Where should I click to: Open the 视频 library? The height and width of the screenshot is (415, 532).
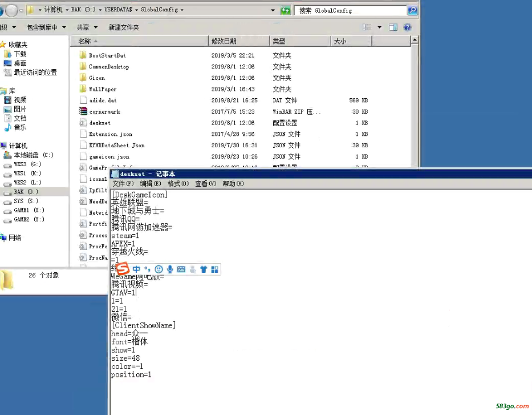click(20, 99)
